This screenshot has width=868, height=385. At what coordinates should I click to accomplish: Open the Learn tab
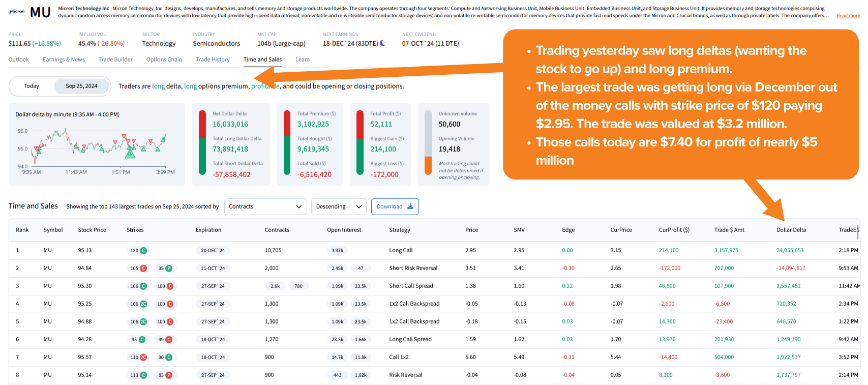click(x=303, y=60)
